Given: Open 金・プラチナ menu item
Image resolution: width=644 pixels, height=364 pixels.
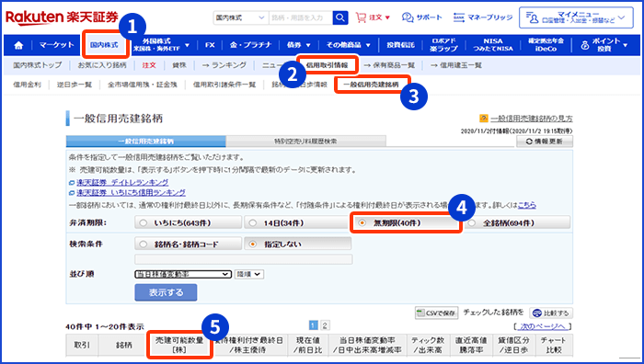Looking at the screenshot, I should (250, 45).
